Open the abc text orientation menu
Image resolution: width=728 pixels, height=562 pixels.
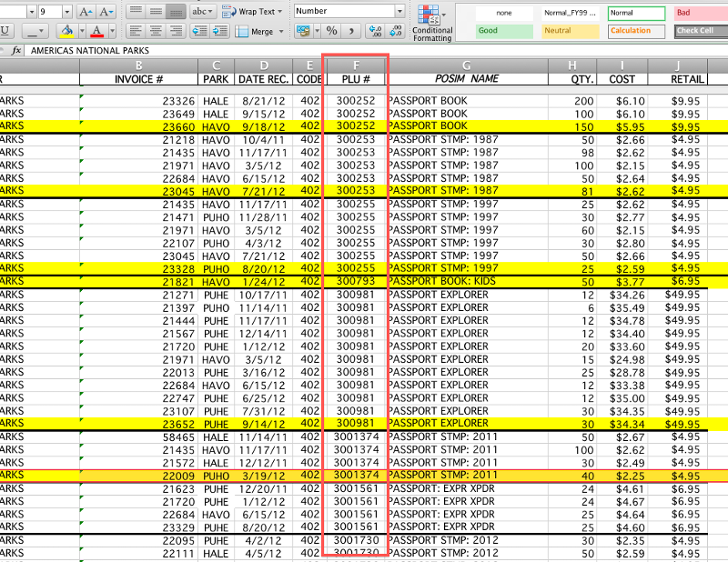click(202, 11)
